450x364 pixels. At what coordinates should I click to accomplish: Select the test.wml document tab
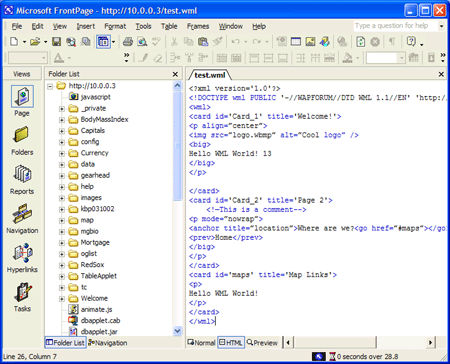[210, 75]
